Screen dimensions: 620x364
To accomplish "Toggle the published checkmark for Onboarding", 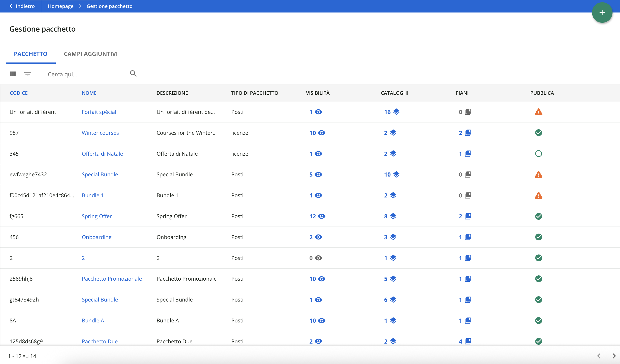I will coord(539,237).
